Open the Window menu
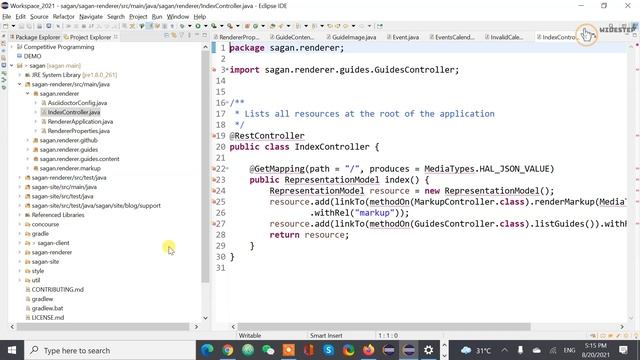 coord(178,17)
